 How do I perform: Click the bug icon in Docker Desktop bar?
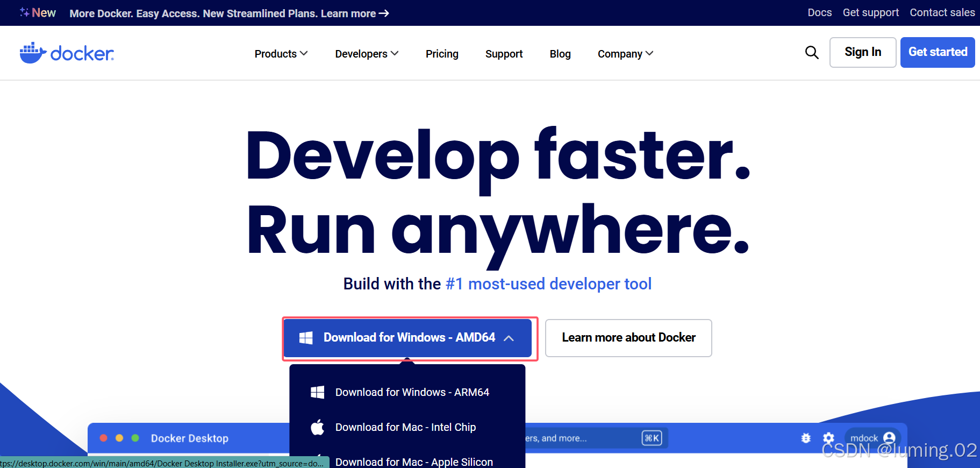(806, 438)
